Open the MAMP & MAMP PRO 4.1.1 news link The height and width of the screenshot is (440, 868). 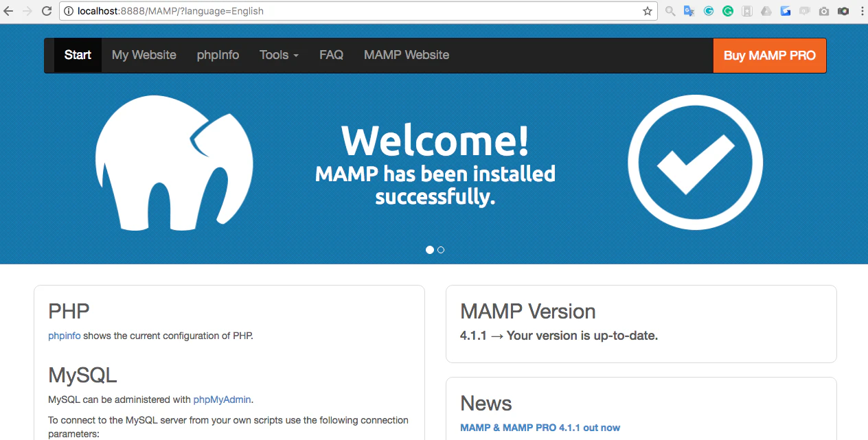[540, 427]
